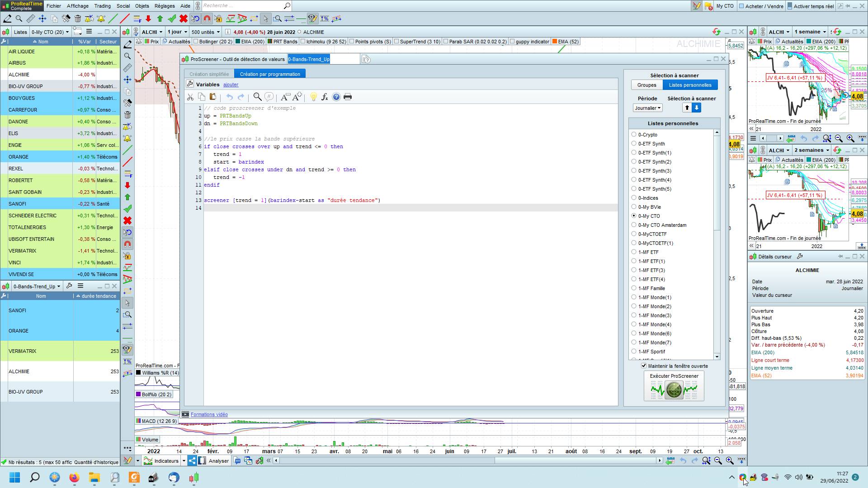Viewport: 868px width, 488px height.
Task: Click the Formations vidéo link
Action: (209, 414)
